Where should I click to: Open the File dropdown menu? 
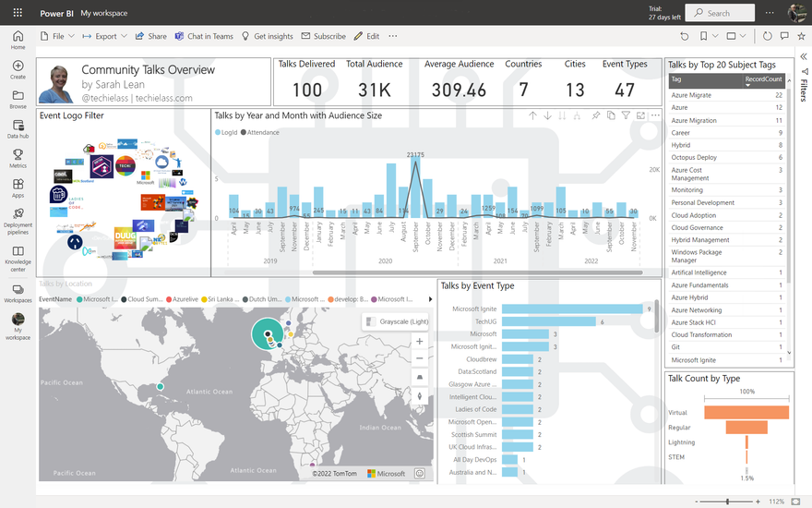[x=57, y=36]
